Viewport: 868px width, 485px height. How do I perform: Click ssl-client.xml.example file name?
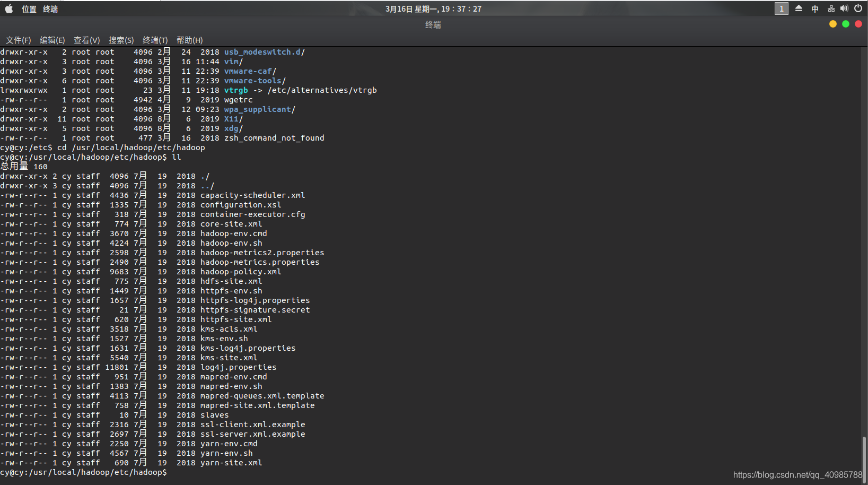[x=253, y=425]
